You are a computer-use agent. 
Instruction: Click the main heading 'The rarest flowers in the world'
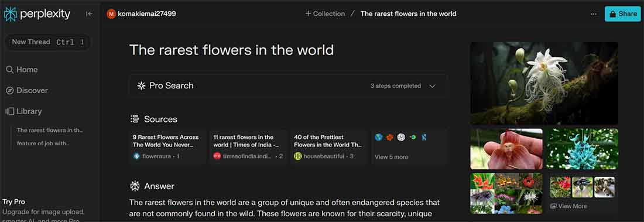231,50
